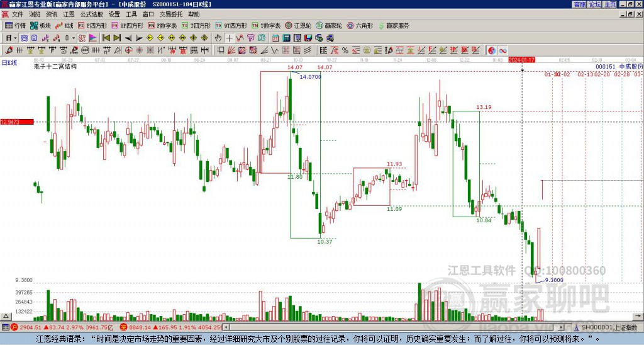The width and height of the screenshot is (644, 345).
Task: Open the 江恩 menu
Action: pyautogui.click(x=69, y=14)
